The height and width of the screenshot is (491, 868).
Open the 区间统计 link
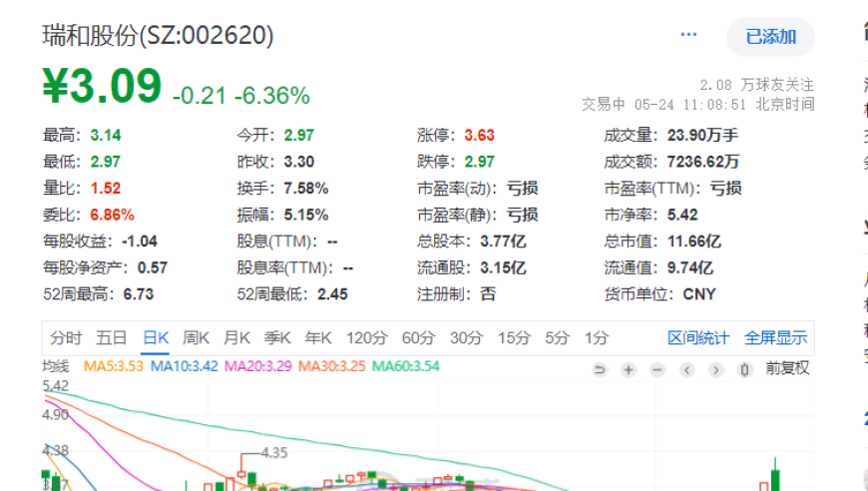pyautogui.click(x=698, y=337)
